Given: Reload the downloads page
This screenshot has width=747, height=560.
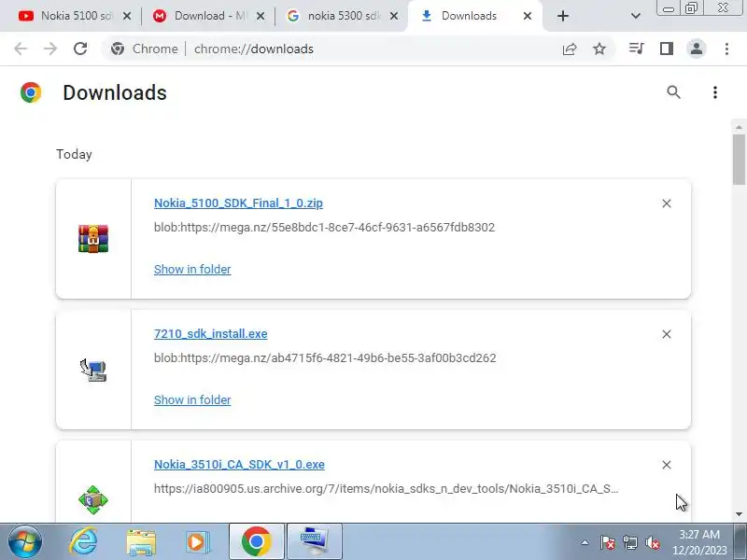Looking at the screenshot, I should pos(80,49).
